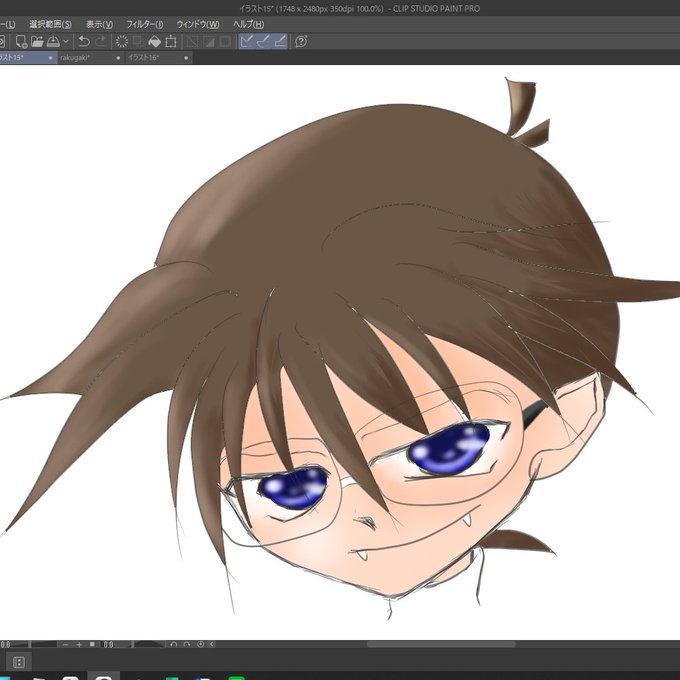The width and height of the screenshot is (680, 680).
Task: Close the rakugaki* tab via its dot
Action: (x=118, y=58)
